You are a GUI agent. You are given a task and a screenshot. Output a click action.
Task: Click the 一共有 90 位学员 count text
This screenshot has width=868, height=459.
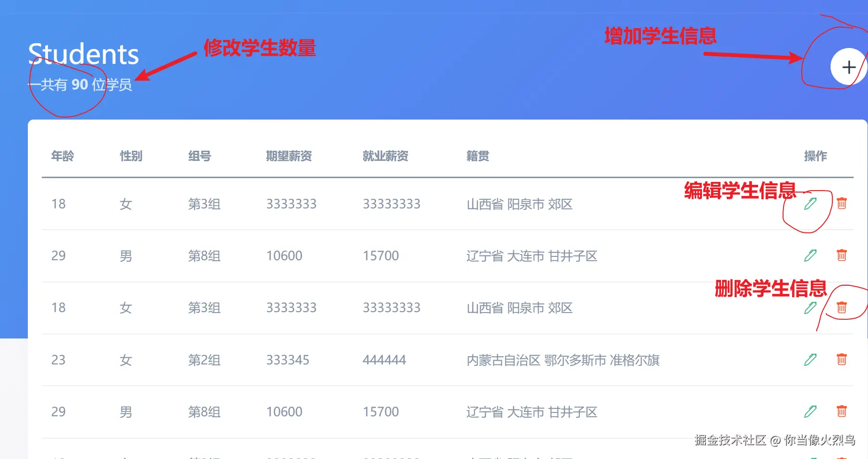pos(80,85)
